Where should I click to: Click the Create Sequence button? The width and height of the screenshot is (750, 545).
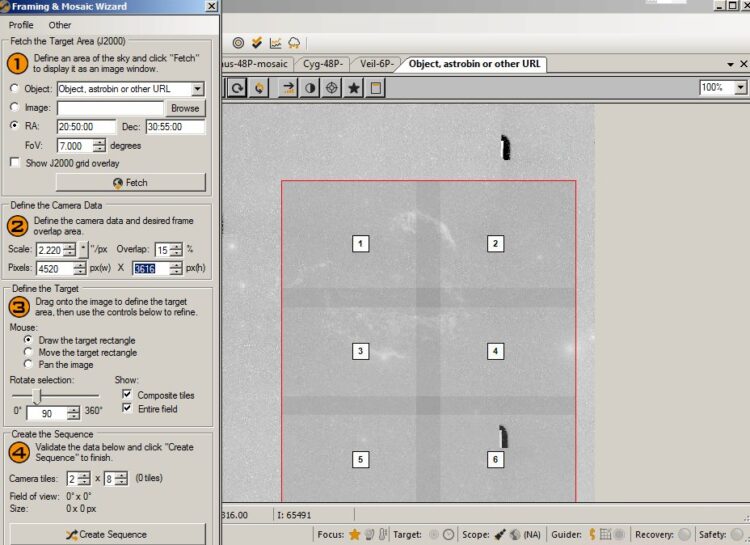coord(108,534)
